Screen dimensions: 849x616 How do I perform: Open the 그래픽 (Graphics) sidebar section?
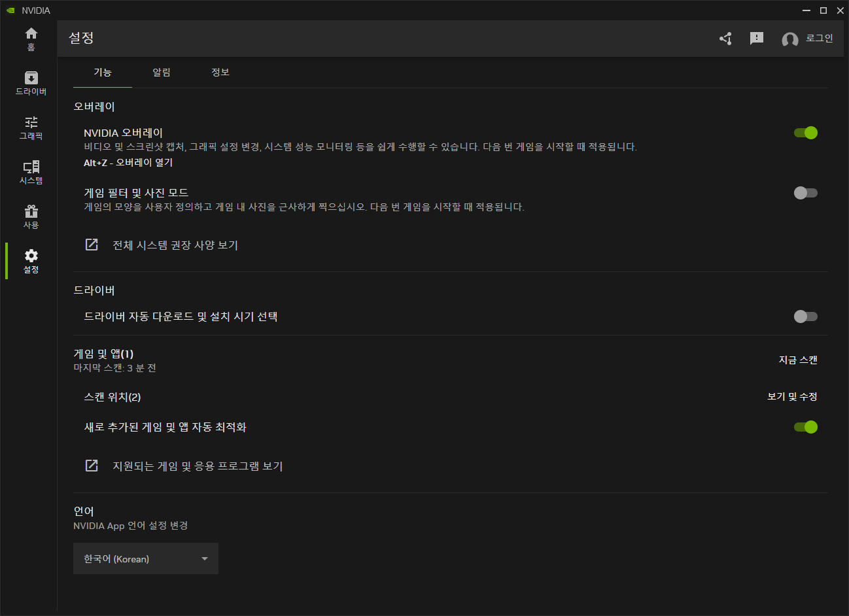pyautogui.click(x=31, y=128)
